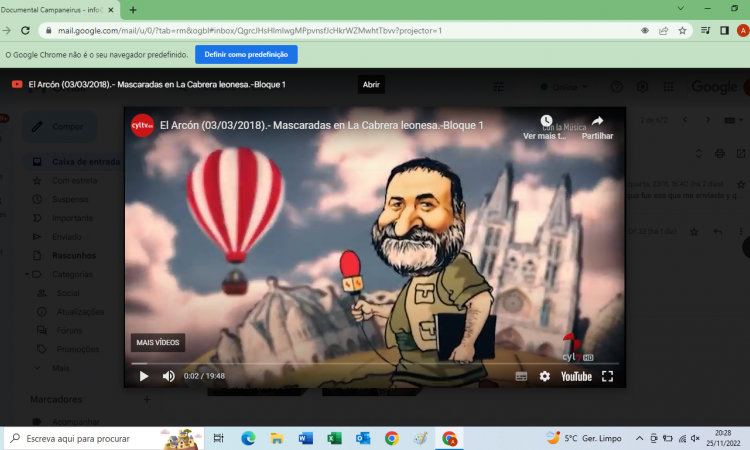Click the MAIS VÍDEOS button
Viewport: 750px width, 450px height.
[157, 343]
